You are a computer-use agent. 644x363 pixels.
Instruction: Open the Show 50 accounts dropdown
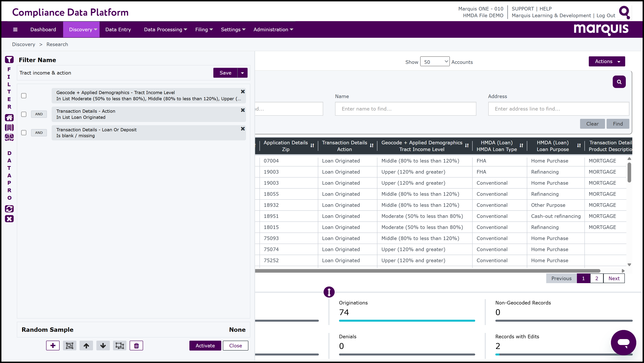point(435,62)
